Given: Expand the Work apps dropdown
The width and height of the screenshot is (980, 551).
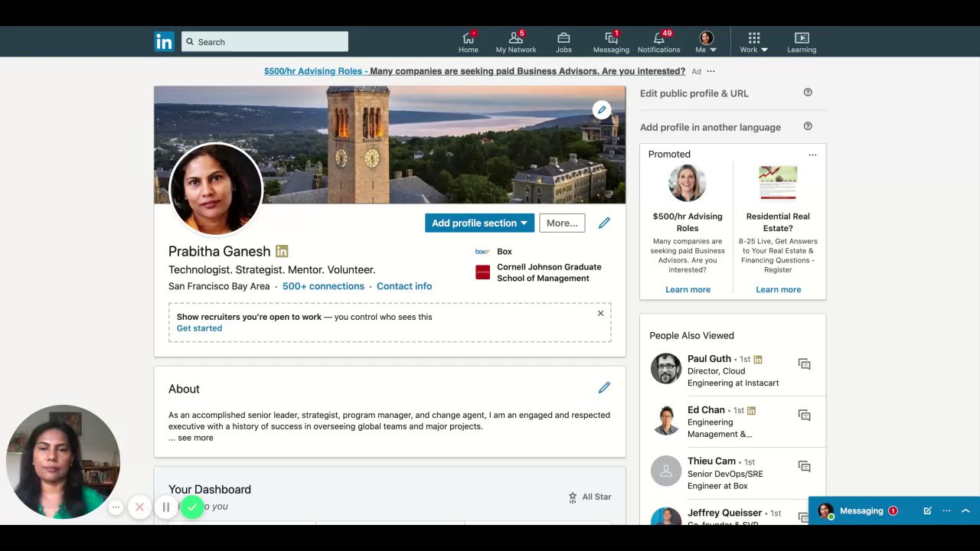Looking at the screenshot, I should [753, 42].
